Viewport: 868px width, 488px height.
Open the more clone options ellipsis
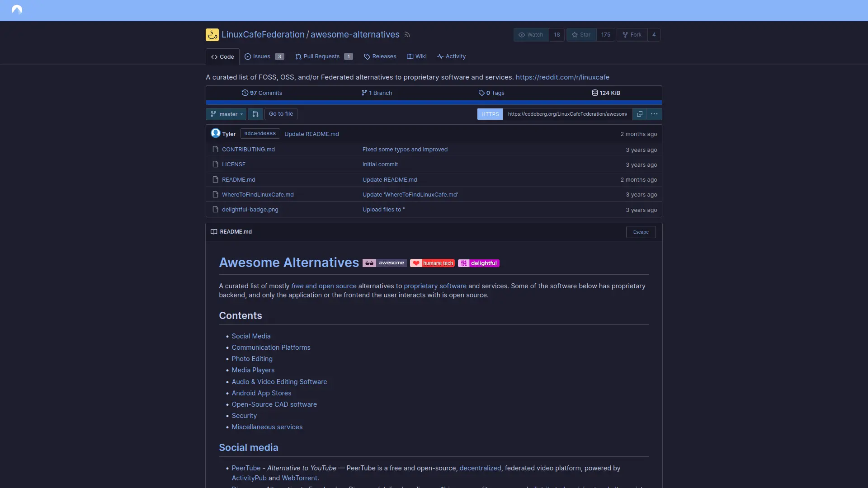click(x=654, y=114)
